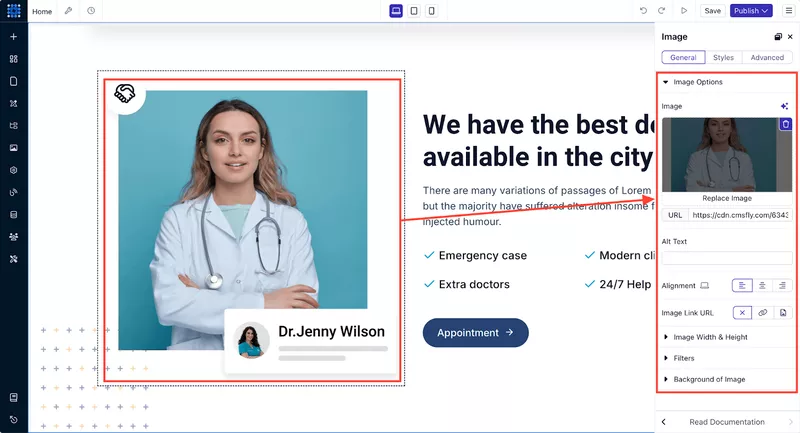Open the Publish dropdown
The width and height of the screenshot is (800, 433).
click(x=750, y=11)
